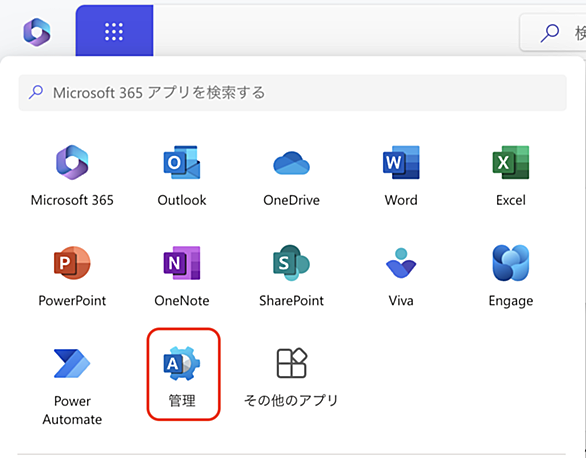586x458 pixels.
Task: Launch the Engage app
Action: [511, 276]
